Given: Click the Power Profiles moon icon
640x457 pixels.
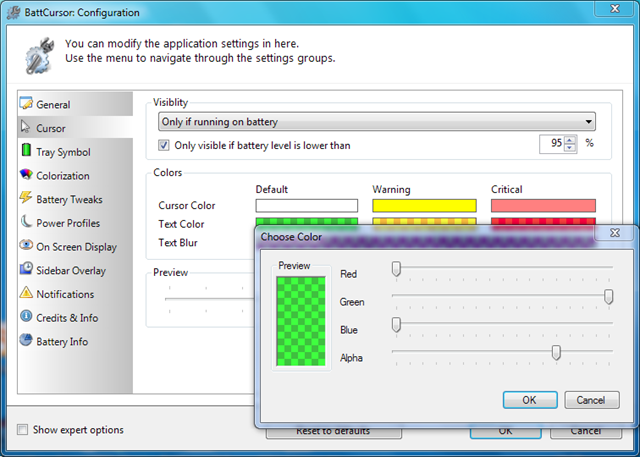Looking at the screenshot, I should click(x=26, y=221).
